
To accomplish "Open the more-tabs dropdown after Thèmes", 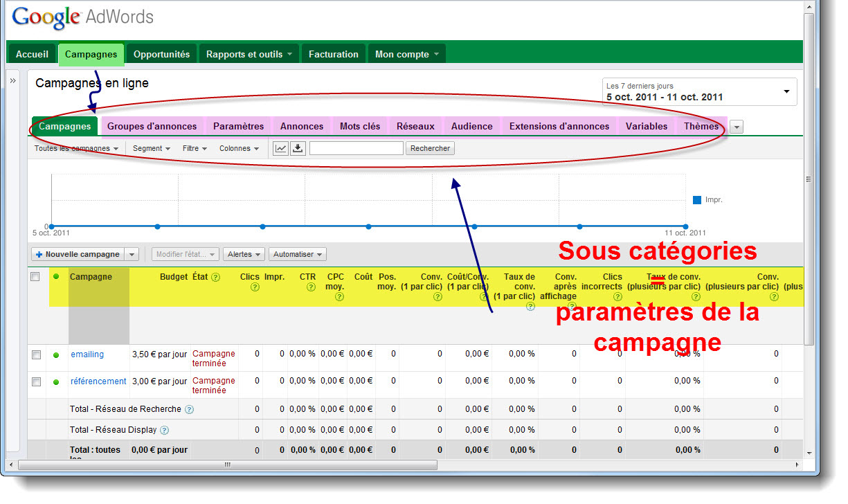I will pyautogui.click(x=737, y=127).
